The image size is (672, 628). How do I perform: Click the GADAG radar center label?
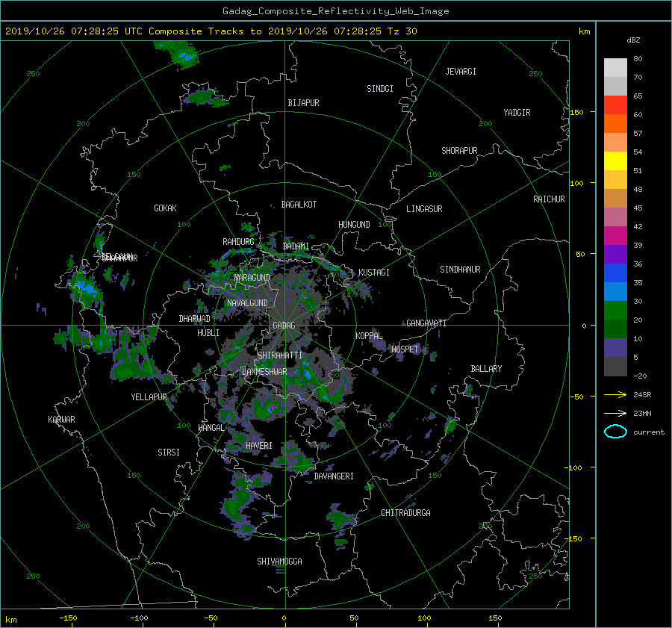(284, 326)
